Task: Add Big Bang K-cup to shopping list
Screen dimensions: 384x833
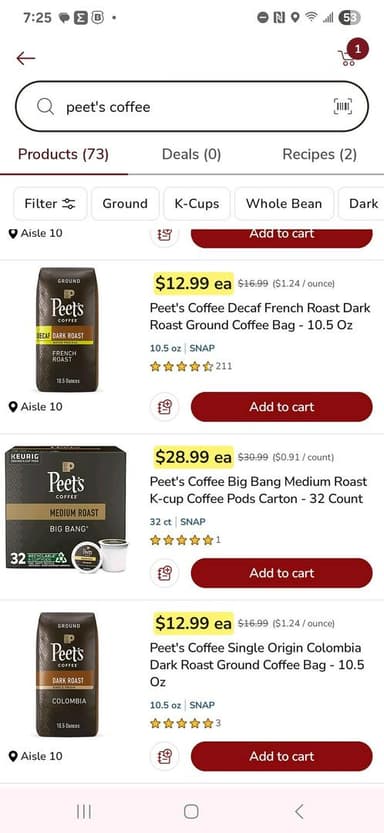Action: [165, 573]
